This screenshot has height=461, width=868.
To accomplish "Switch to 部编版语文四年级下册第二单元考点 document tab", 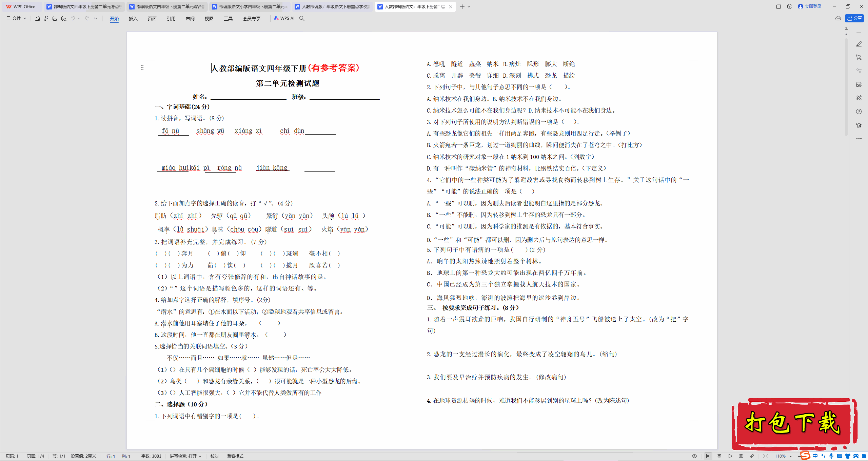I will [x=84, y=6].
